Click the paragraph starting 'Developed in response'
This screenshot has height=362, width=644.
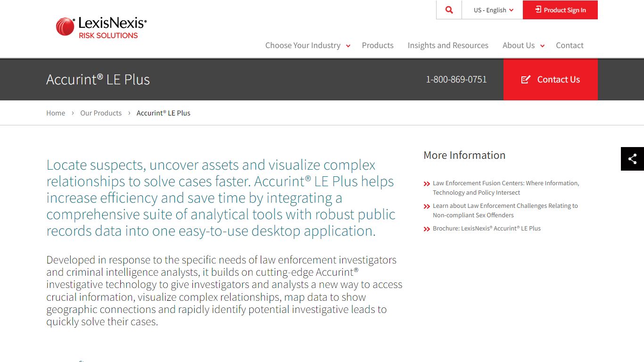[x=224, y=291]
